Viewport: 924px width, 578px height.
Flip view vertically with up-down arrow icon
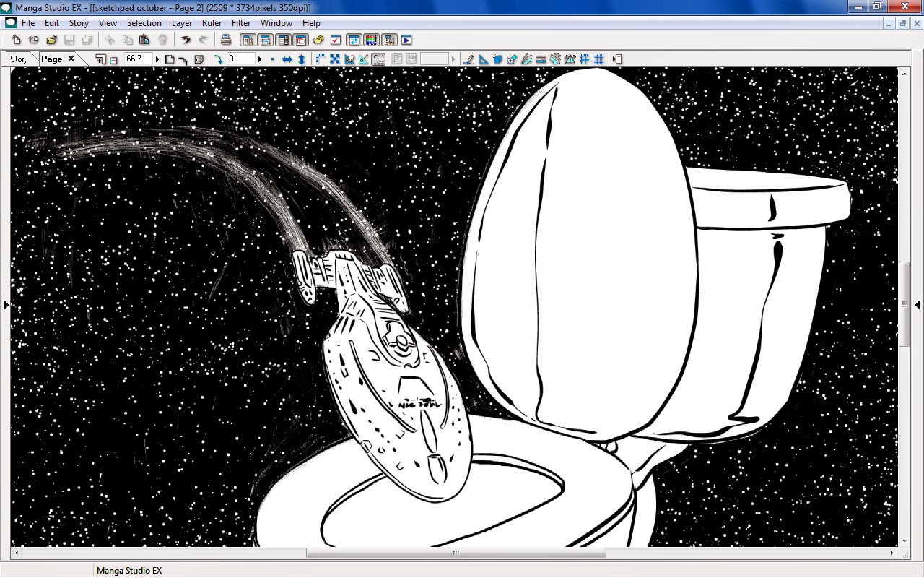(302, 59)
